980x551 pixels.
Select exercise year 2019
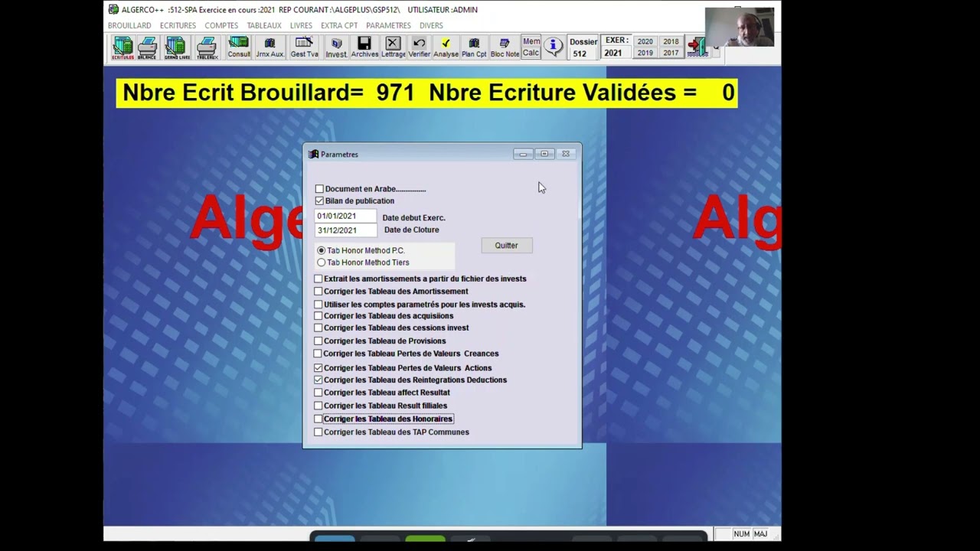tap(645, 54)
